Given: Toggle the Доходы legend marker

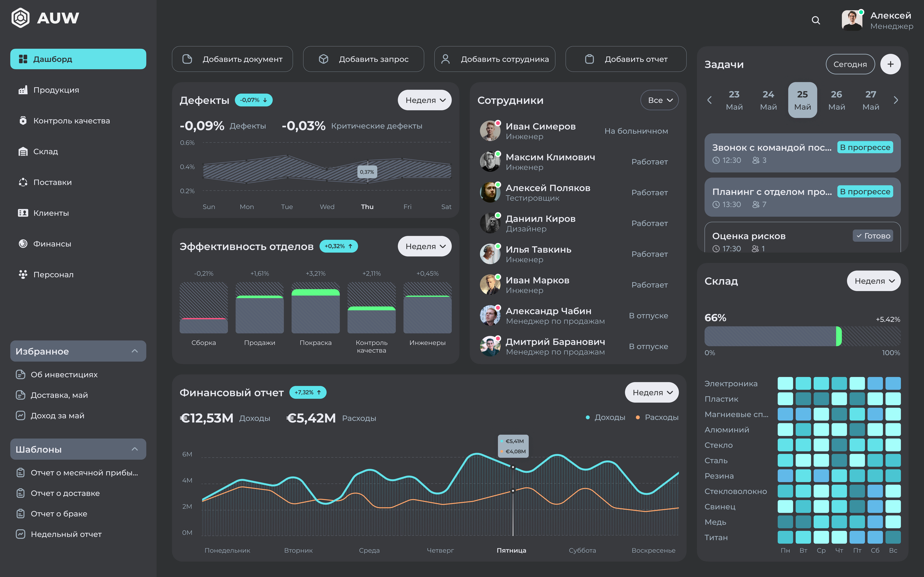Looking at the screenshot, I should pos(588,418).
